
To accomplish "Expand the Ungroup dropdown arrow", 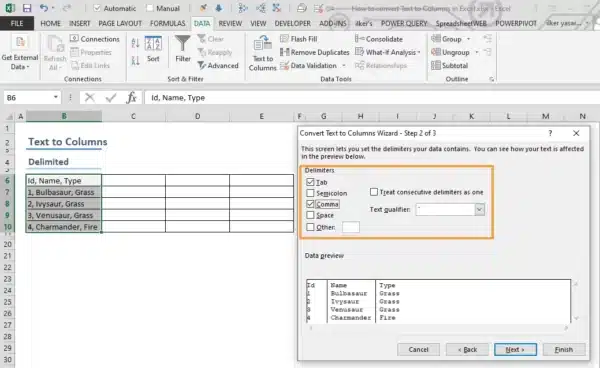I will point(476,52).
